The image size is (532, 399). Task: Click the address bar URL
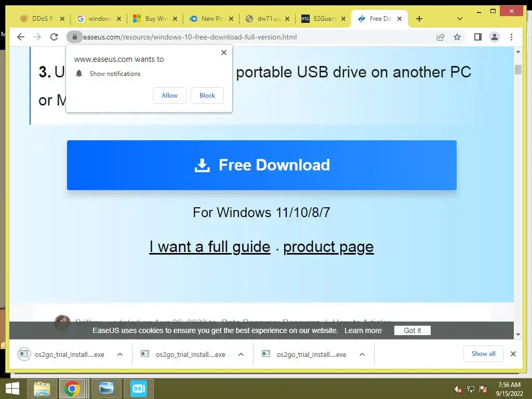[190, 37]
